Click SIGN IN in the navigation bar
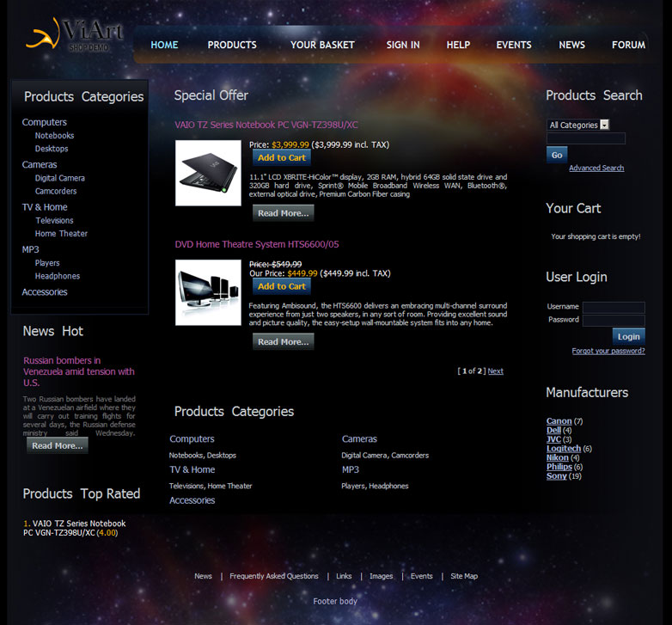The image size is (672, 625). click(x=403, y=45)
